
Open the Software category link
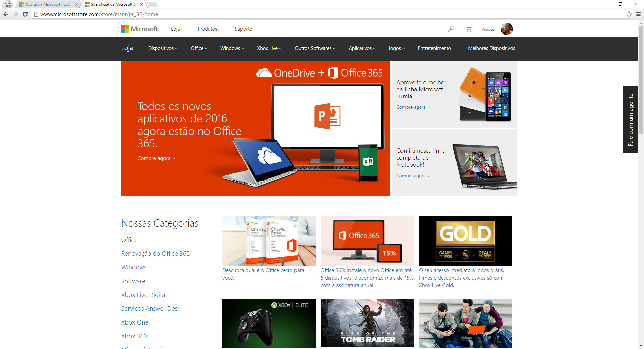pos(133,281)
